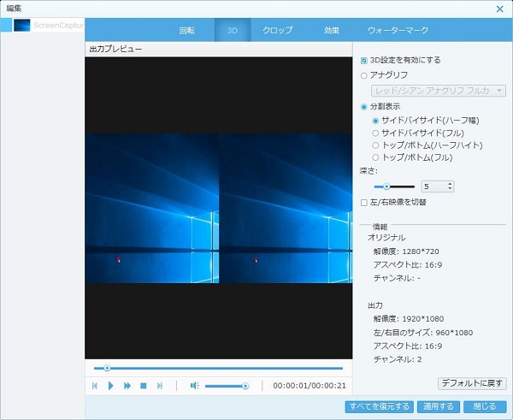The height and width of the screenshot is (420, 513).
Task: Click original resolution text 1280*720
Action: (x=421, y=251)
